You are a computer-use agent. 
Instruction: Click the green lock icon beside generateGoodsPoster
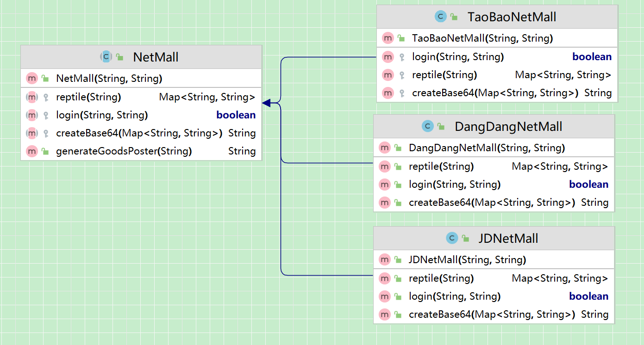(x=45, y=151)
